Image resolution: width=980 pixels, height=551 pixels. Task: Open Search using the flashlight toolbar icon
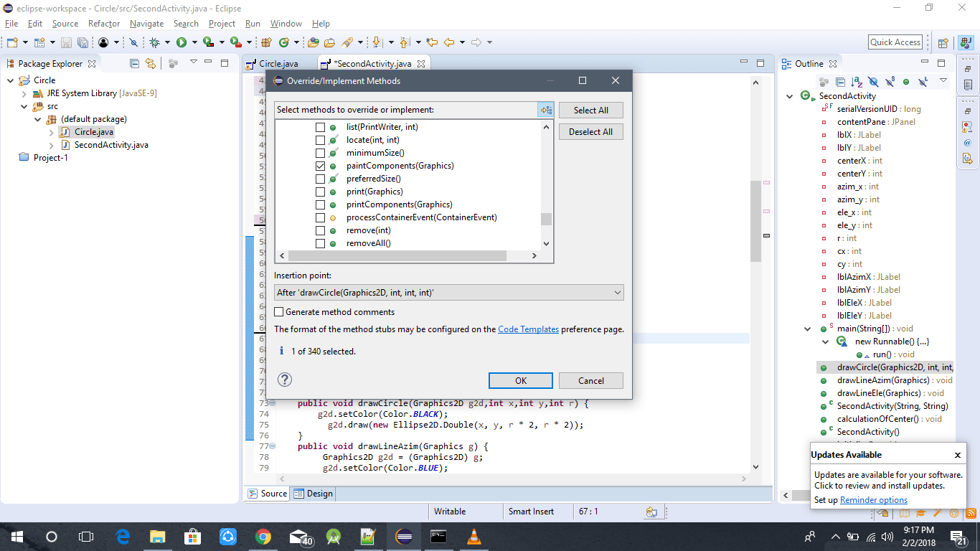[x=348, y=42]
